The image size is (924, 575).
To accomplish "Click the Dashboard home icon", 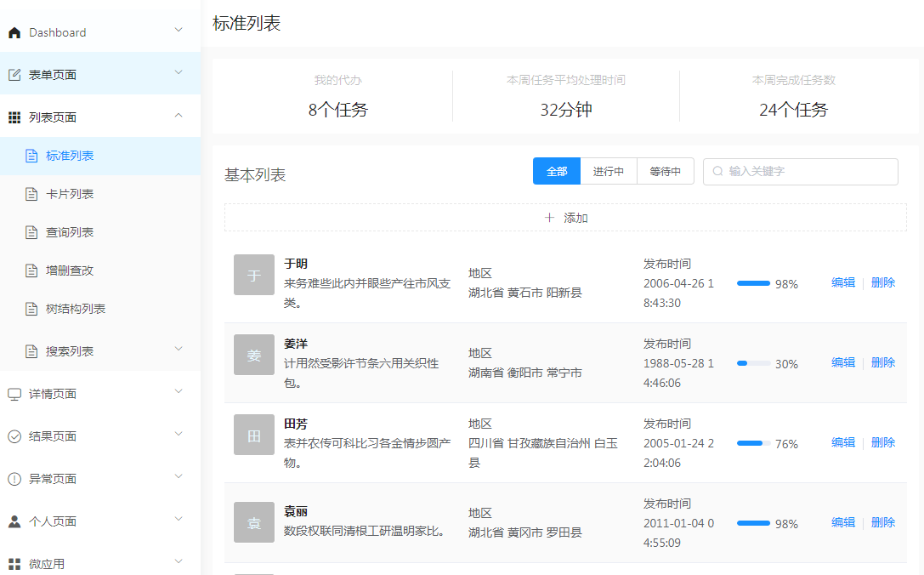I will [14, 32].
